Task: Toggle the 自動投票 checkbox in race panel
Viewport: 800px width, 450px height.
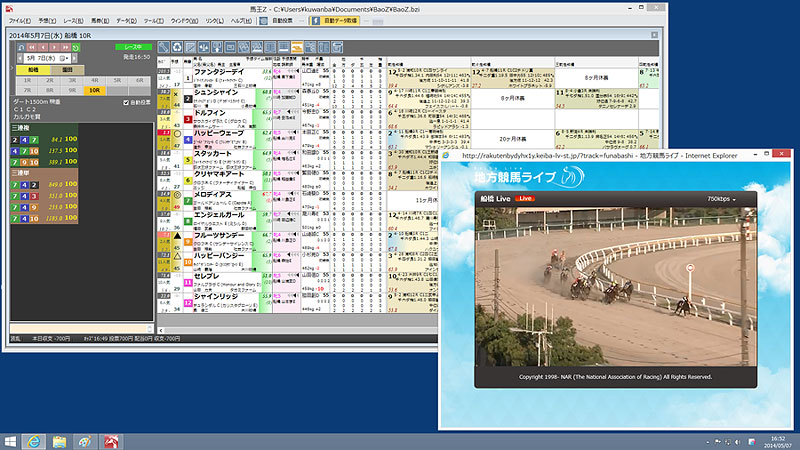Action: [126, 103]
